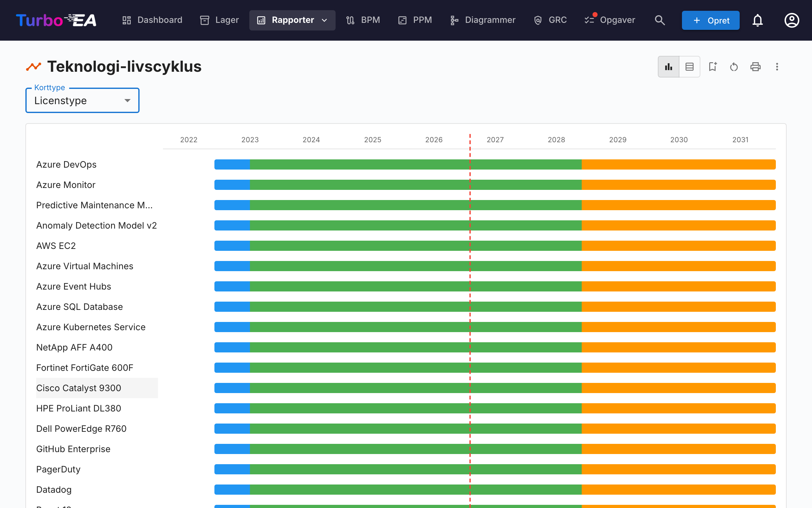Viewport: 812px width, 508px height.
Task: Select the Azure Monitor row label
Action: 66,185
